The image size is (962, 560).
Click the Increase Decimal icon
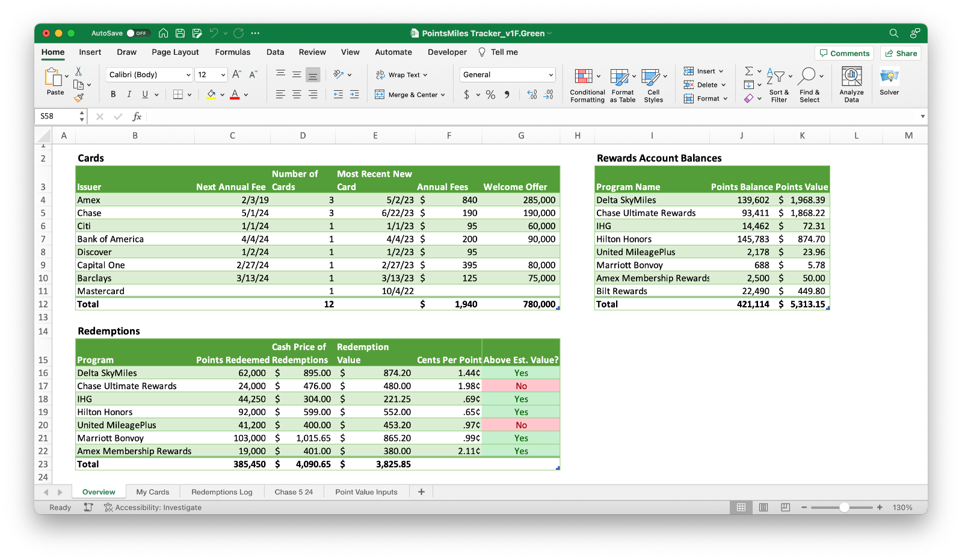[x=532, y=94]
